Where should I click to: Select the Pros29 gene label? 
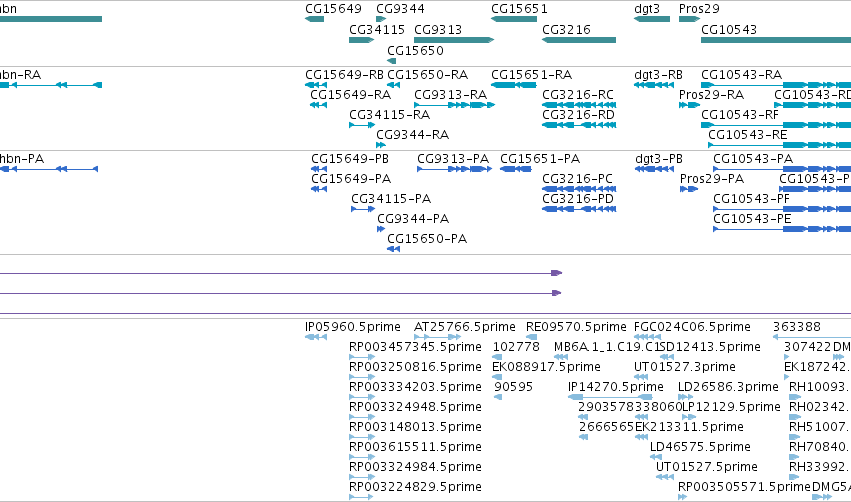pyautogui.click(x=699, y=9)
